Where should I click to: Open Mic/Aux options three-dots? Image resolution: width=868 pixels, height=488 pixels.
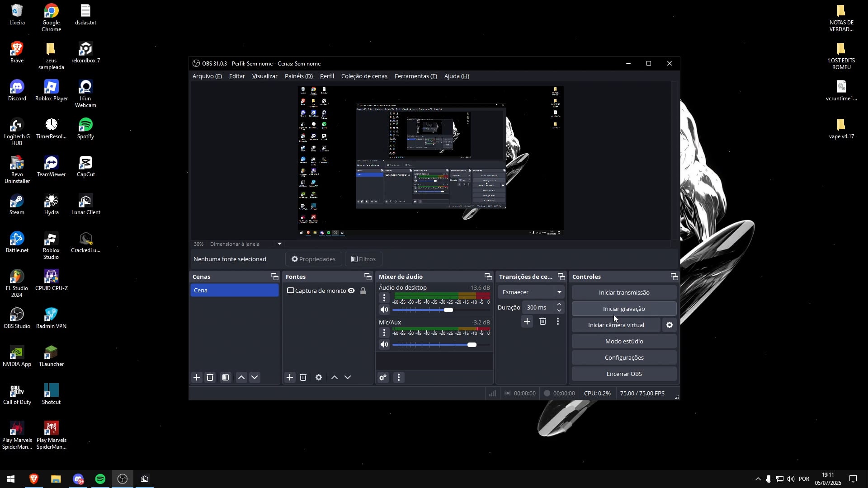click(x=384, y=333)
